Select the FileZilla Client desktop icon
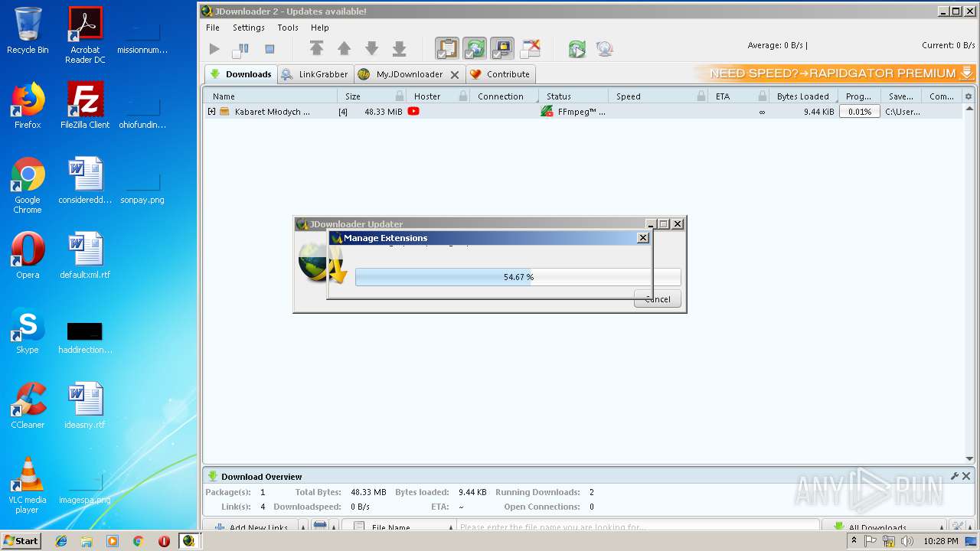Viewport: 980px width, 551px height. (85, 106)
